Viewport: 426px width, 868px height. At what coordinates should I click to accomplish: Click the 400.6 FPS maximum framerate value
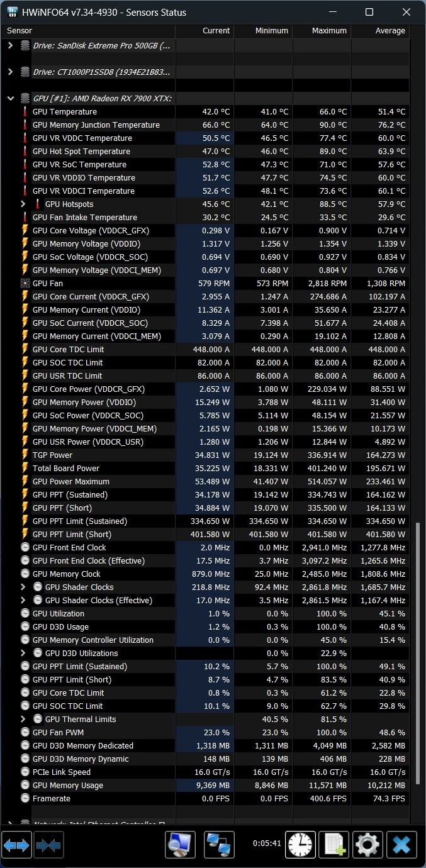[x=328, y=799]
